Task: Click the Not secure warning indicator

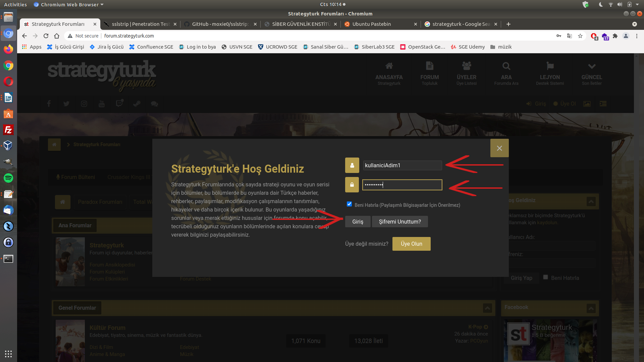Action: 83,36
